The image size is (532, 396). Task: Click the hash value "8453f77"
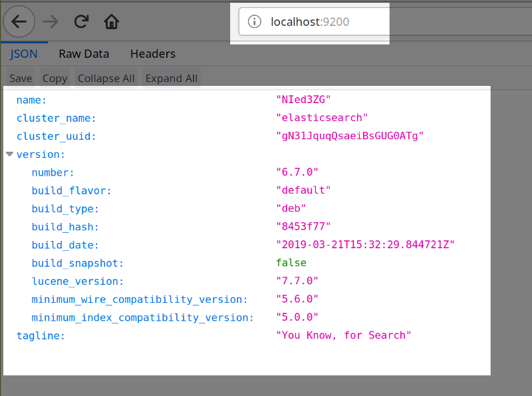point(303,226)
